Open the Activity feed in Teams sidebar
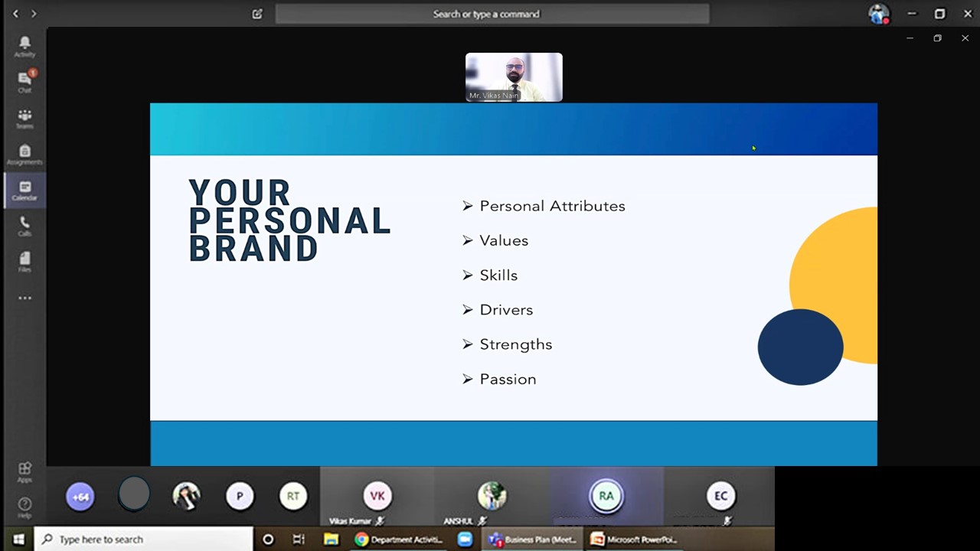This screenshot has width=980, height=551. pos(24,46)
